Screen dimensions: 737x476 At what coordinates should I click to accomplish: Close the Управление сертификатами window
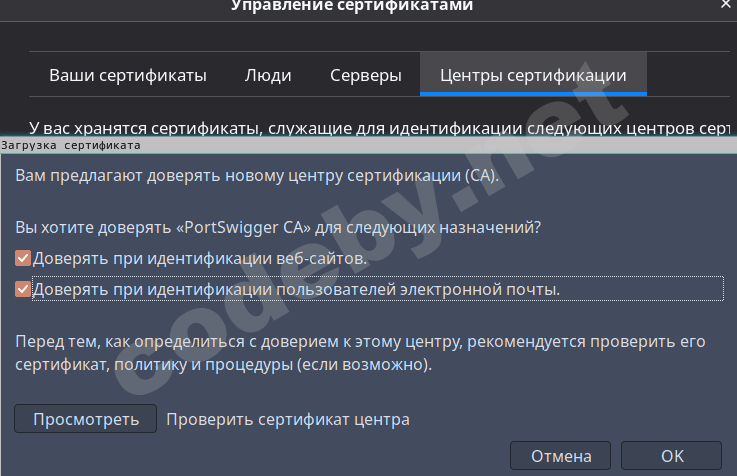(x=726, y=4)
